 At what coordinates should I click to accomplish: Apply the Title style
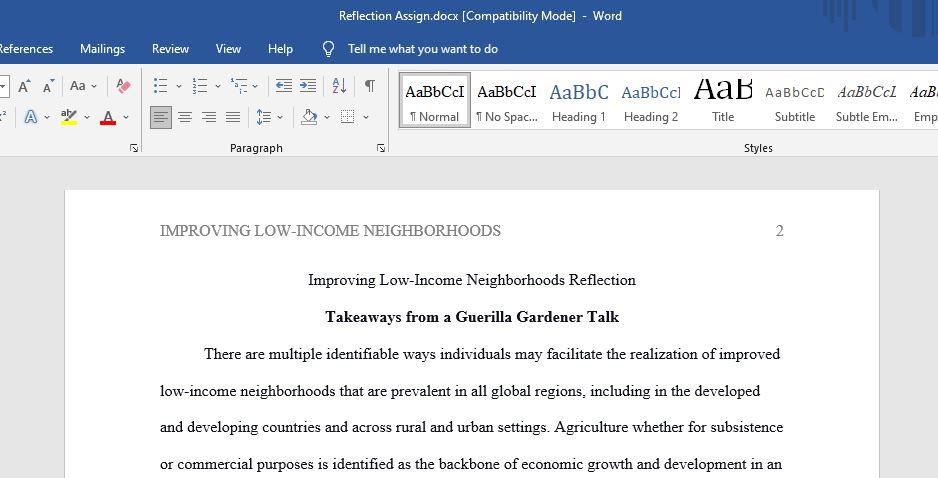723,101
